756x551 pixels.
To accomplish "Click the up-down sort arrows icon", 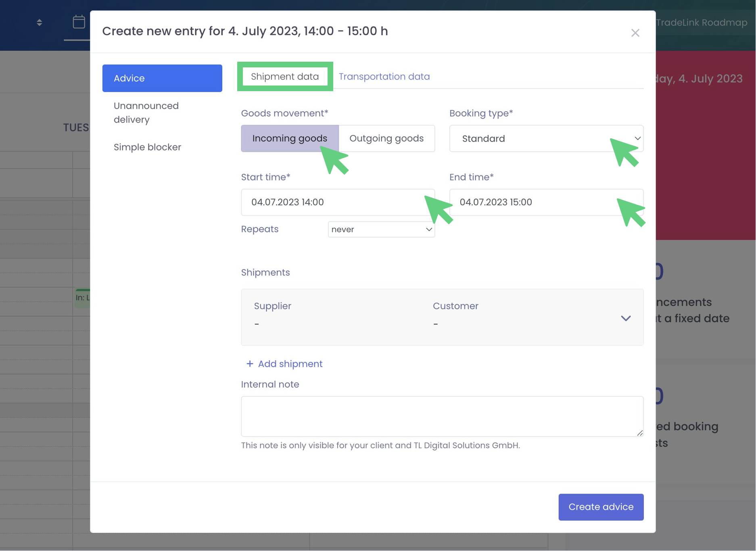I will pos(39,23).
